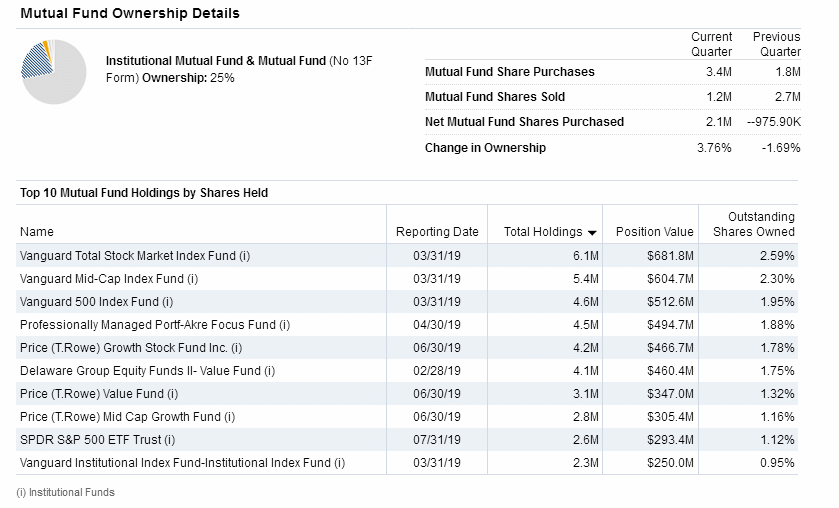Click the 02/28/19 reporting date
The width and height of the screenshot is (839, 508).
coord(437,371)
